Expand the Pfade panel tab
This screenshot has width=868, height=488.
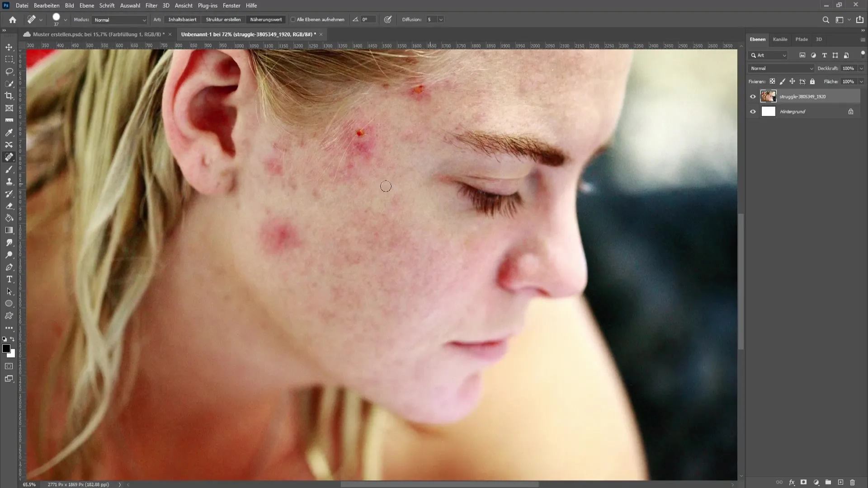[801, 39]
